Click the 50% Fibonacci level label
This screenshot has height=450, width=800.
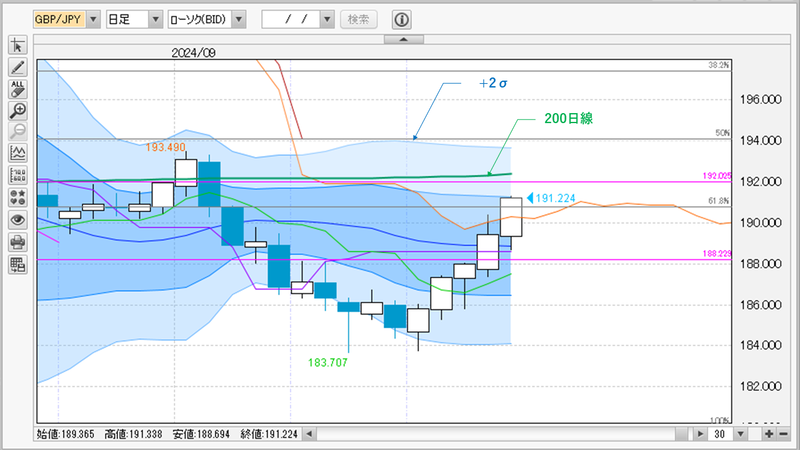[722, 133]
